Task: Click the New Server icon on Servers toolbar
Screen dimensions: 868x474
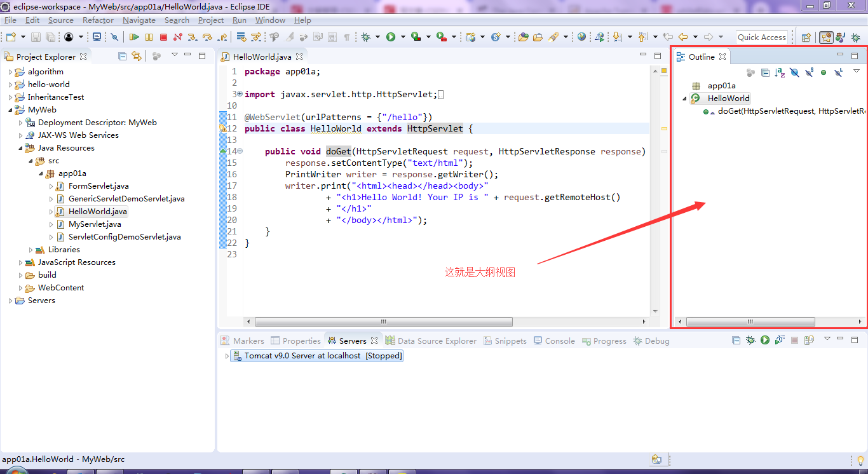Action: click(x=810, y=341)
